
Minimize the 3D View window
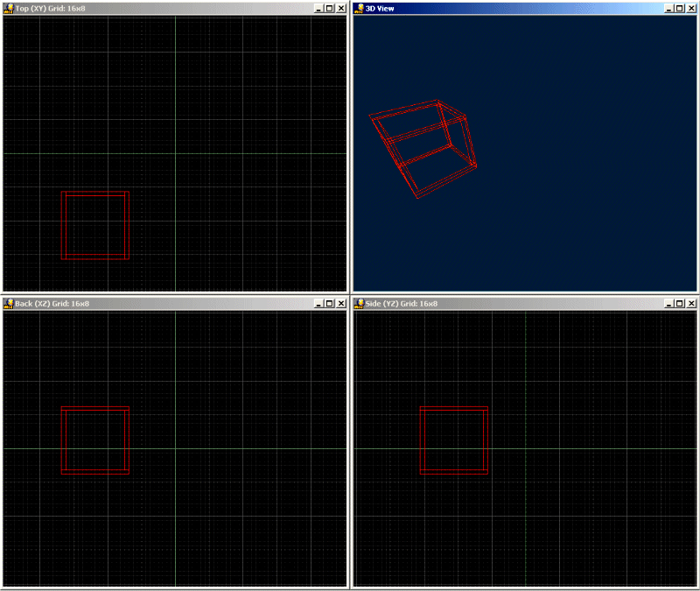tap(668, 9)
